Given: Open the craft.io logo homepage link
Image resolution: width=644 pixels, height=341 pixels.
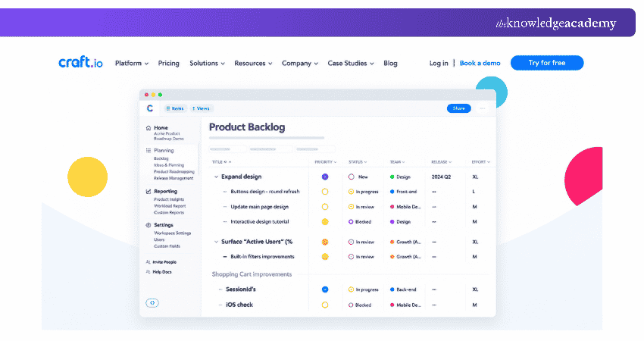Looking at the screenshot, I should click(x=80, y=62).
